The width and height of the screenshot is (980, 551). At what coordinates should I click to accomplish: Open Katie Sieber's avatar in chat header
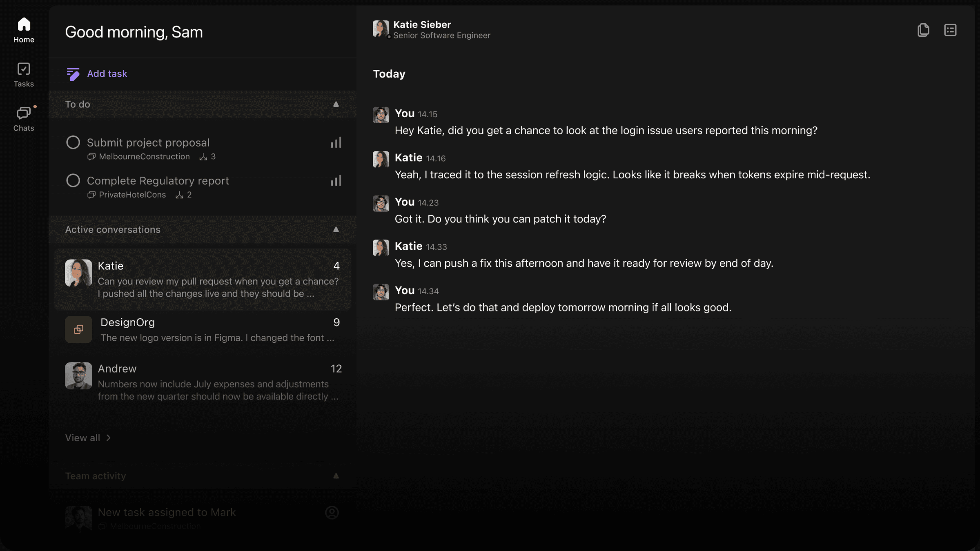[380, 29]
